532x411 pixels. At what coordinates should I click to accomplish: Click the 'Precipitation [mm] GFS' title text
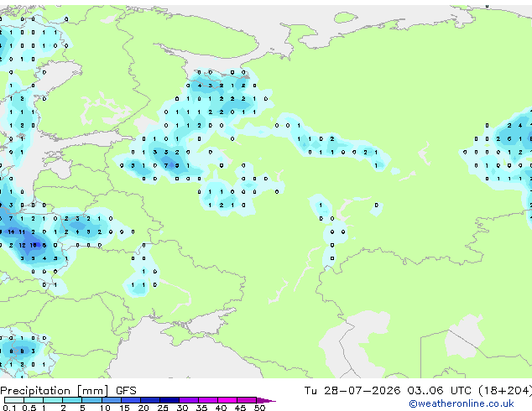(x=68, y=391)
